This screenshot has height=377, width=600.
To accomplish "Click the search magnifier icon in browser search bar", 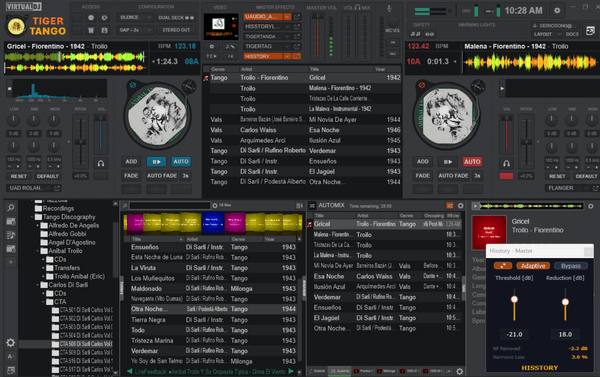I will click(x=125, y=206).
